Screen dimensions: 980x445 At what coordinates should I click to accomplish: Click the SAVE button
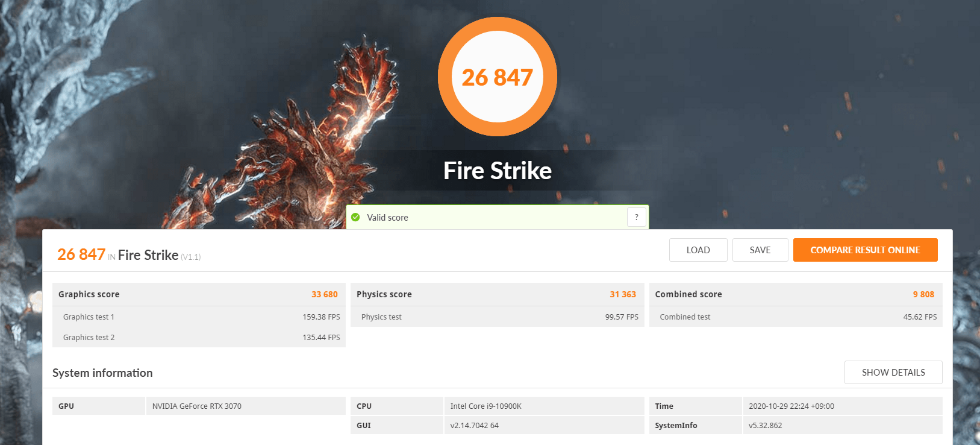[x=760, y=250]
